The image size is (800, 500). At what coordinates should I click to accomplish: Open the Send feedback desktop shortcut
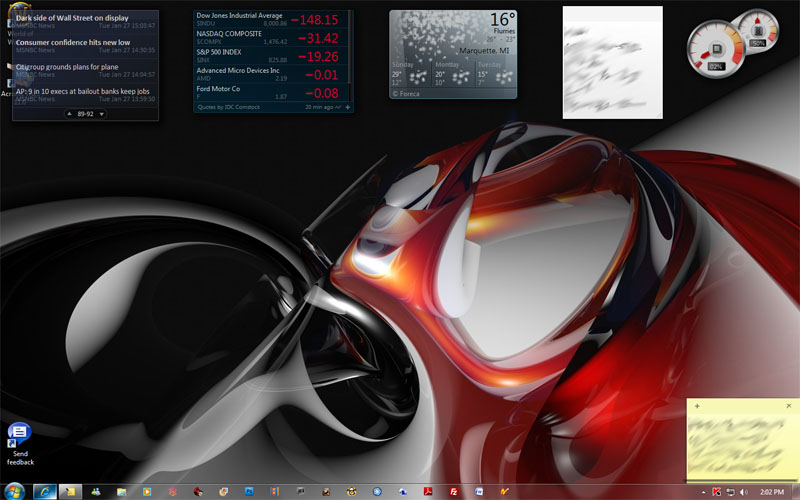[x=20, y=434]
